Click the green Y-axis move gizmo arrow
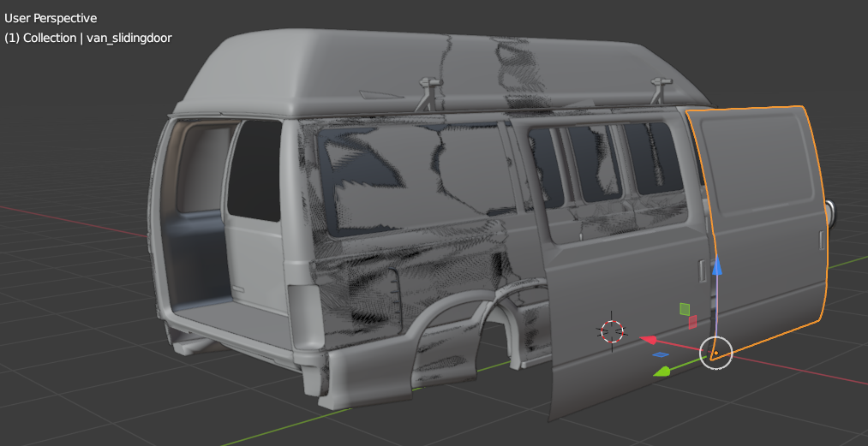 (663, 372)
